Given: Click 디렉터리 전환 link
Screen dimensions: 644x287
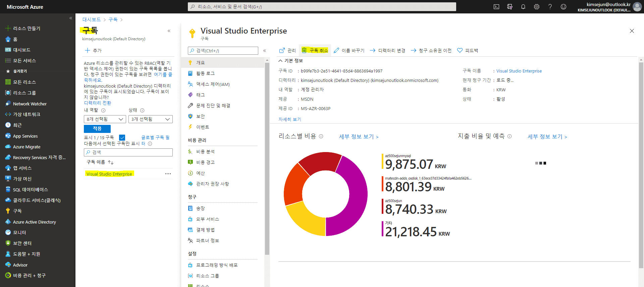Looking at the screenshot, I should pyautogui.click(x=98, y=103).
